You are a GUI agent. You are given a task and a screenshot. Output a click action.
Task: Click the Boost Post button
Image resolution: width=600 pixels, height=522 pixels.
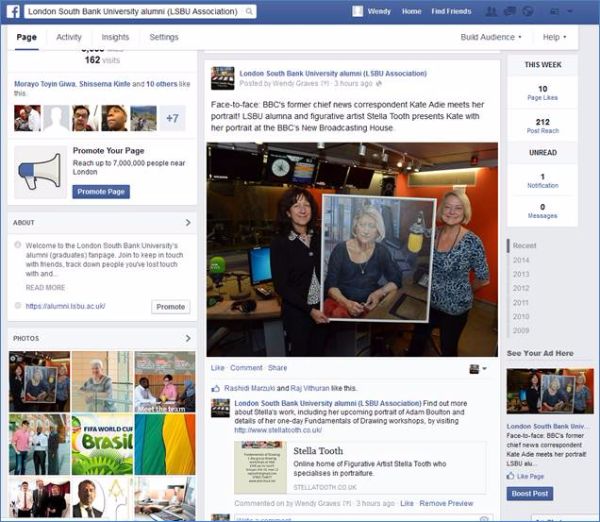click(x=530, y=494)
